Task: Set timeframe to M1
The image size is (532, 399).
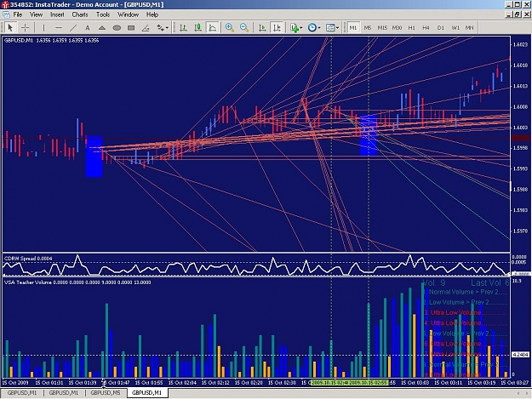Action: point(353,28)
